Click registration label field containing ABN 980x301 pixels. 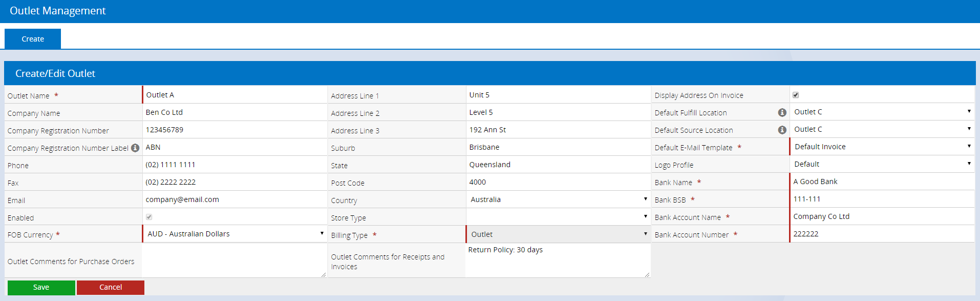(x=235, y=147)
